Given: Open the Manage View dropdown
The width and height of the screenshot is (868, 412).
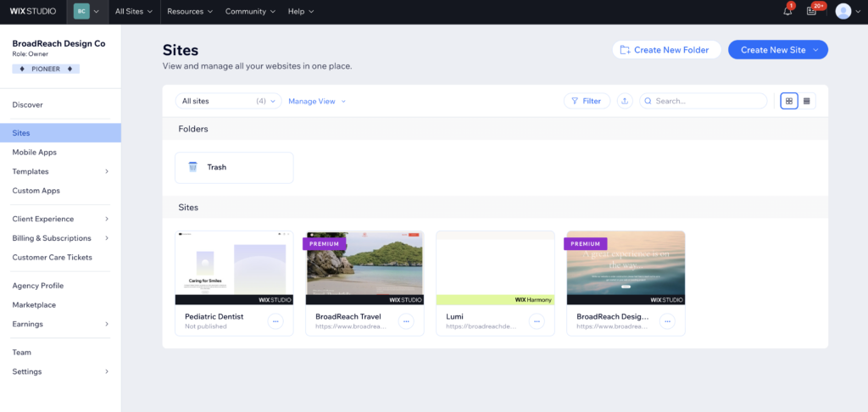Looking at the screenshot, I should tap(317, 102).
